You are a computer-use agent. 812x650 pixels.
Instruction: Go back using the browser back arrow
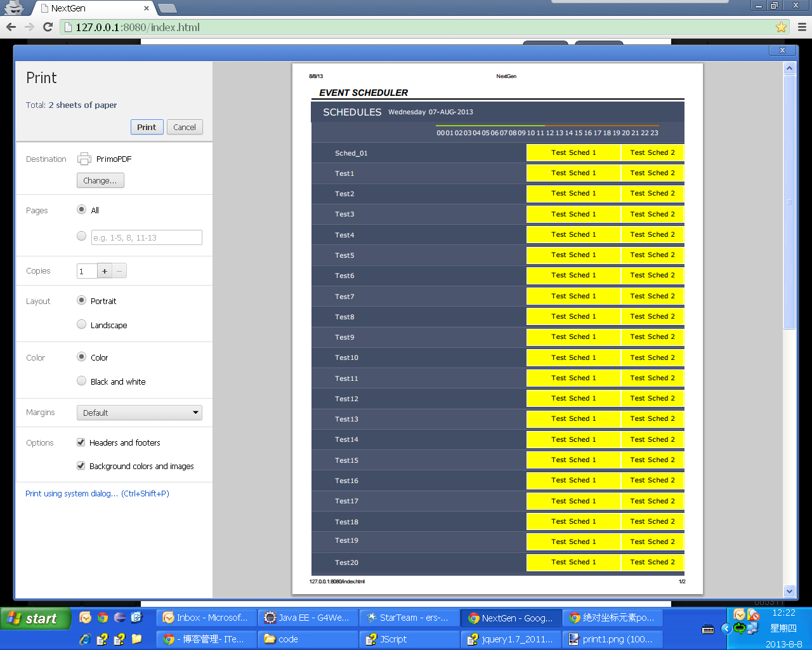[x=11, y=27]
